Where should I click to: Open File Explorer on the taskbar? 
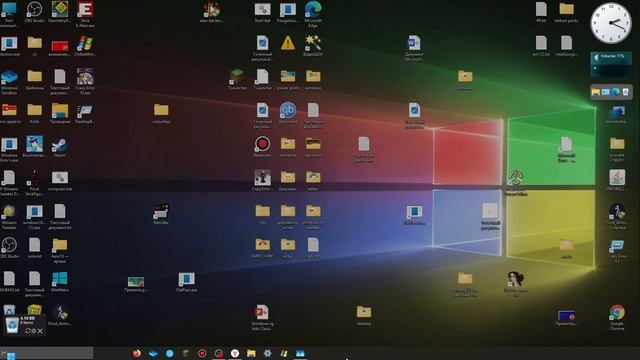pyautogui.click(x=251, y=353)
